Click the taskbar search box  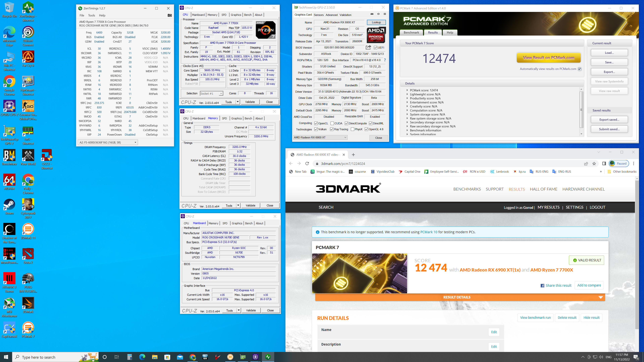[56, 357]
